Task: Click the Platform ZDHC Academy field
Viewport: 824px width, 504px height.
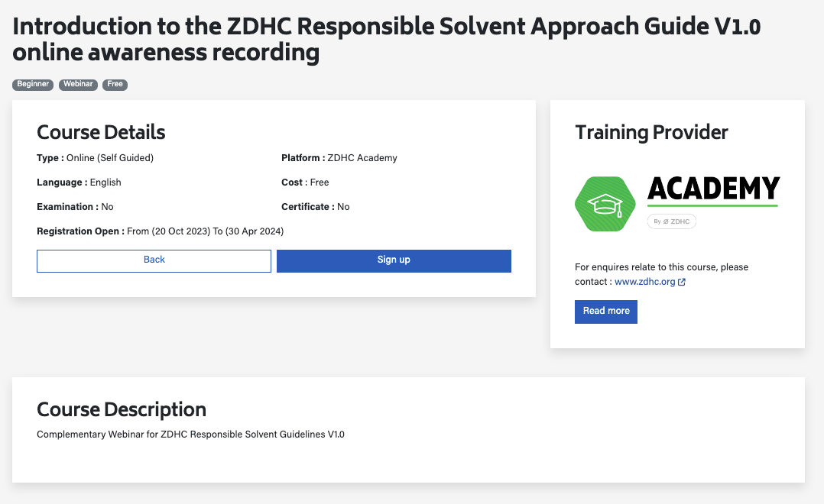Action: [339, 158]
